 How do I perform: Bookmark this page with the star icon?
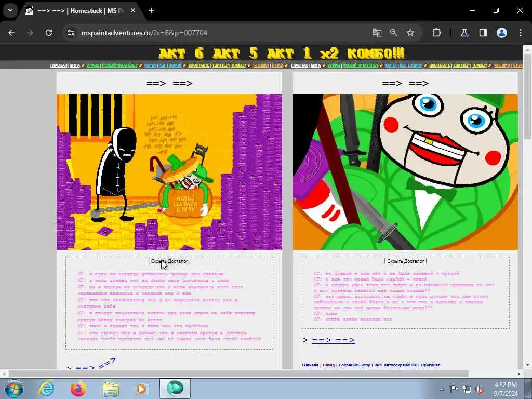pos(410,33)
